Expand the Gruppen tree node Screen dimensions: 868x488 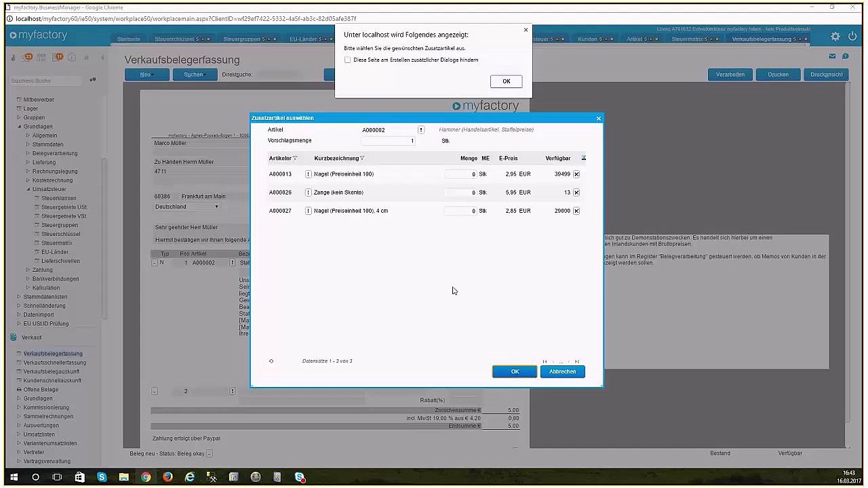click(x=19, y=117)
